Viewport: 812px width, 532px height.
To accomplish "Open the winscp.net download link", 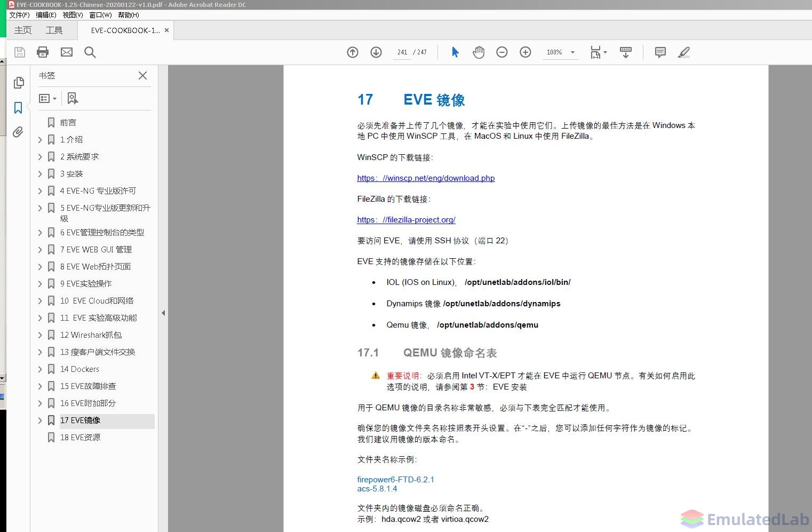I will 426,178.
